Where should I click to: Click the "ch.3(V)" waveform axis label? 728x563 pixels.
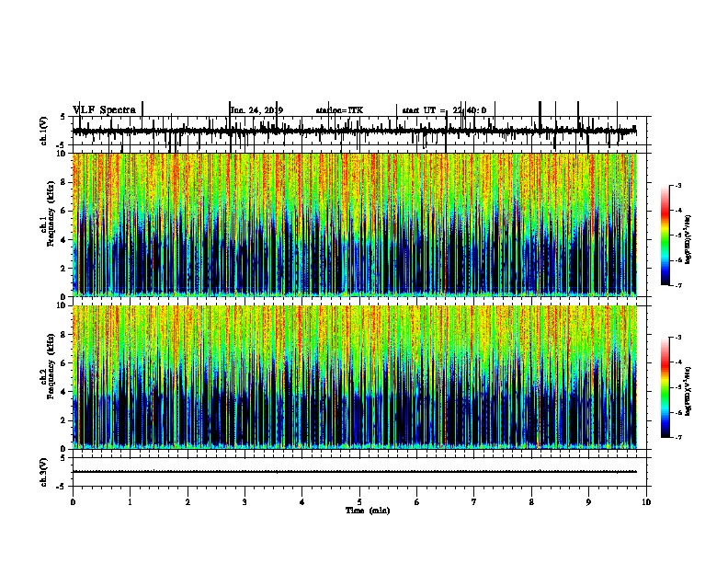(x=44, y=472)
